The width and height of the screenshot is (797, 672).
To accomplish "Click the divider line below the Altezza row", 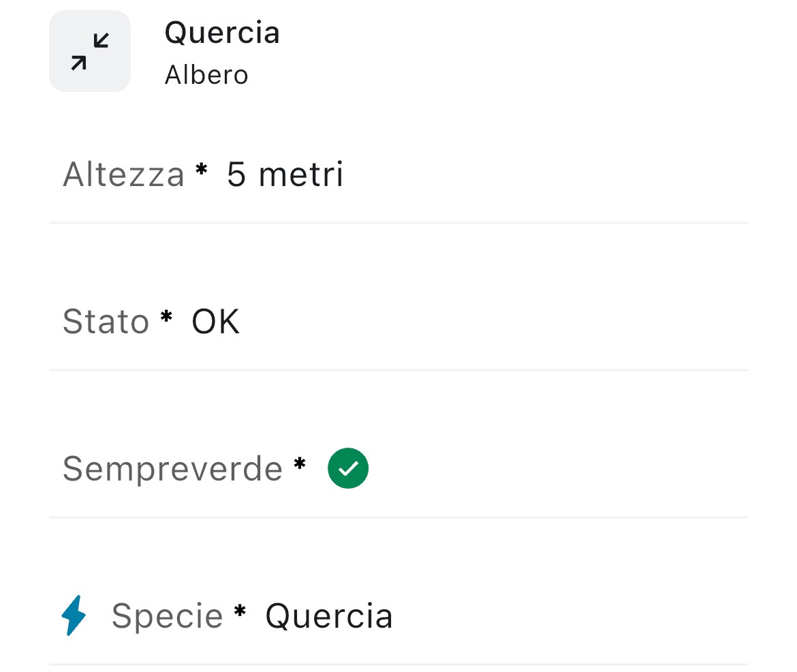I will pyautogui.click(x=398, y=223).
